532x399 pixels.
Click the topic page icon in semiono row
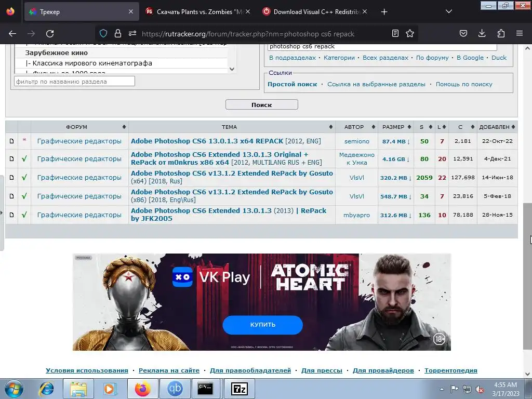pyautogui.click(x=11, y=141)
